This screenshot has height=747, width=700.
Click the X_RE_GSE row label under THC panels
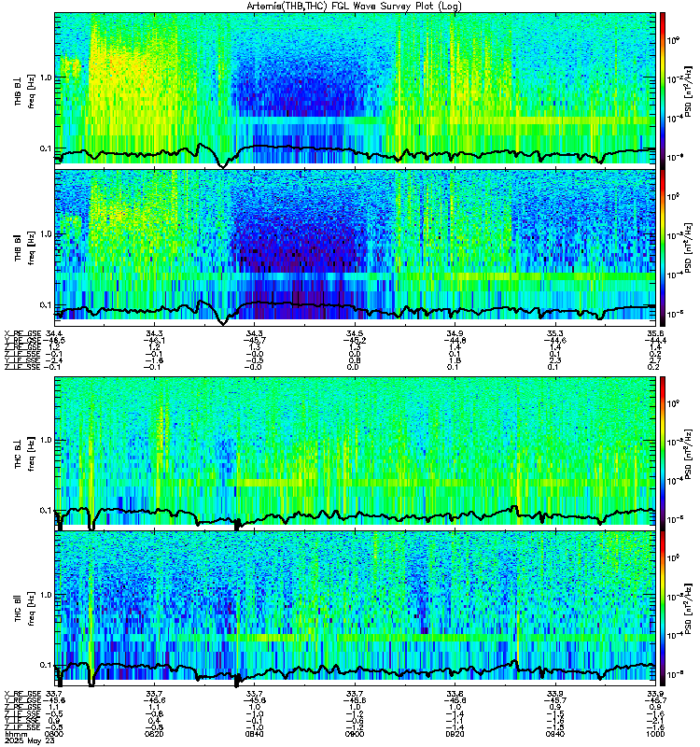[21, 694]
